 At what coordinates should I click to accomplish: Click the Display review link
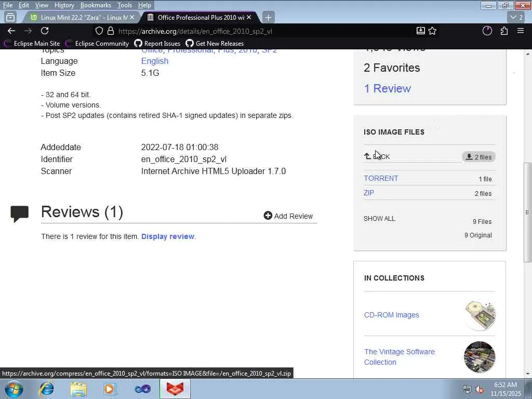168,236
